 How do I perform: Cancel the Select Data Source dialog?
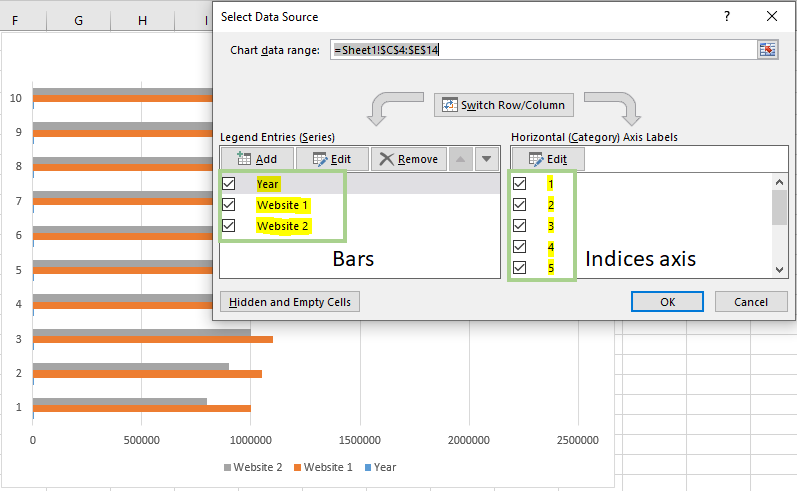click(x=751, y=302)
